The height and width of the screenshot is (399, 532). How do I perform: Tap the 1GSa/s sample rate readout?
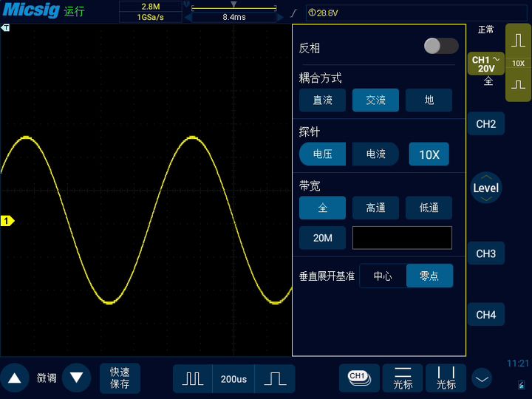(x=151, y=17)
